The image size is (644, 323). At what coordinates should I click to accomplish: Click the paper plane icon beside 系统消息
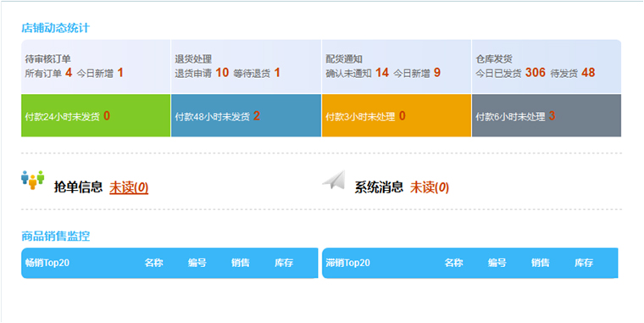click(334, 180)
